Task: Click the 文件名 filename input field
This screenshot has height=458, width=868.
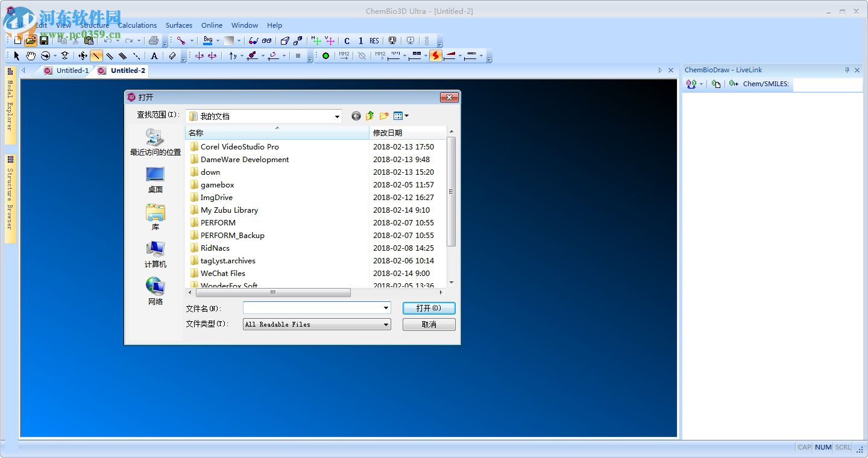Action: pos(312,308)
